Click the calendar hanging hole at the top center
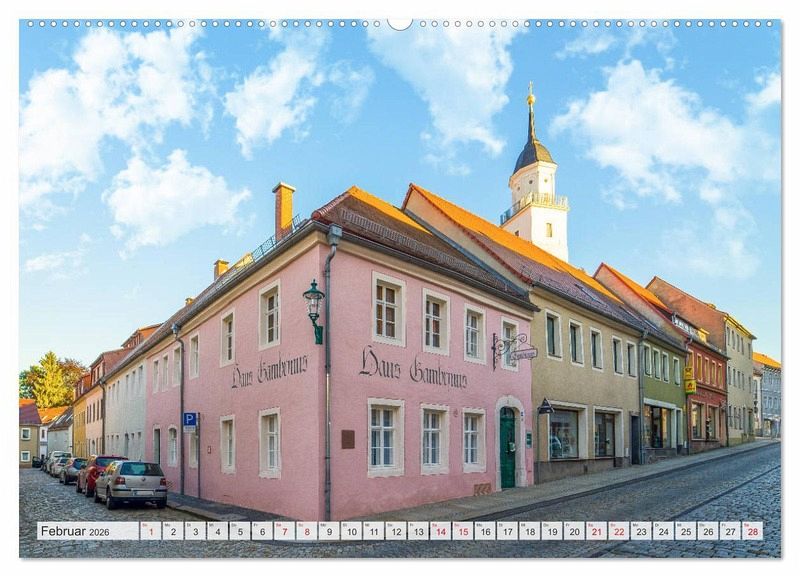This screenshot has height=577, width=800. click(x=400, y=22)
